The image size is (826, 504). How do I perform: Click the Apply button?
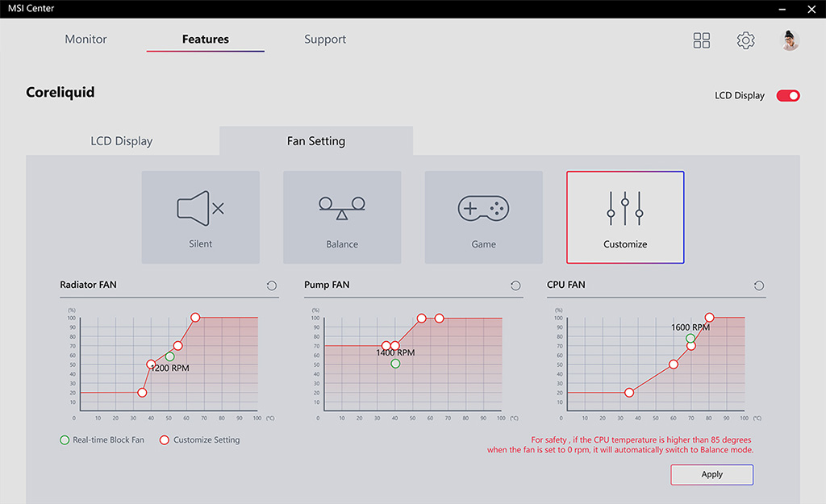[x=711, y=474]
